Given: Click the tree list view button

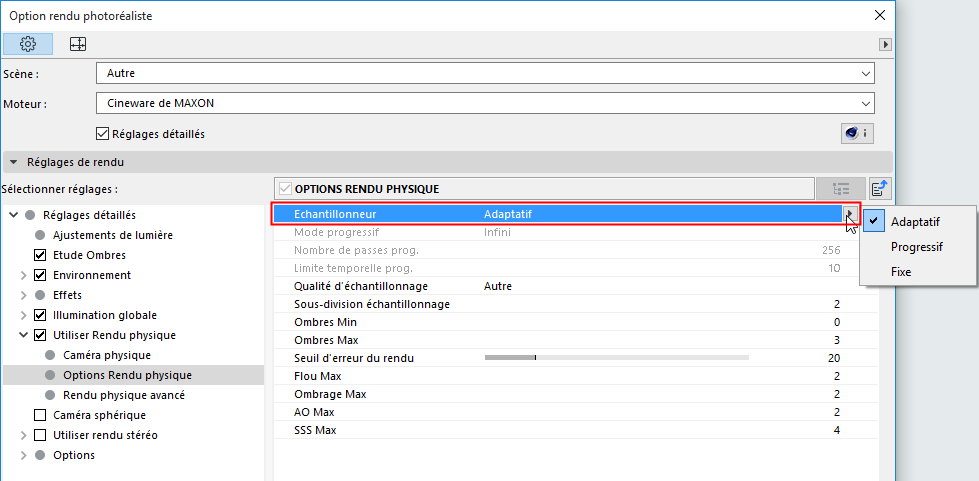Looking at the screenshot, I should click(840, 188).
